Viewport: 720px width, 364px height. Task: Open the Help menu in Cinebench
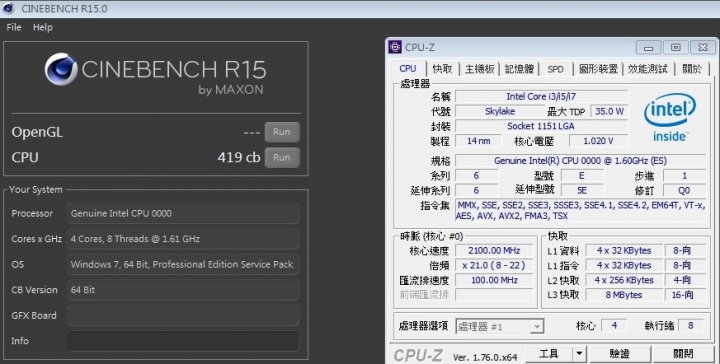(43, 28)
